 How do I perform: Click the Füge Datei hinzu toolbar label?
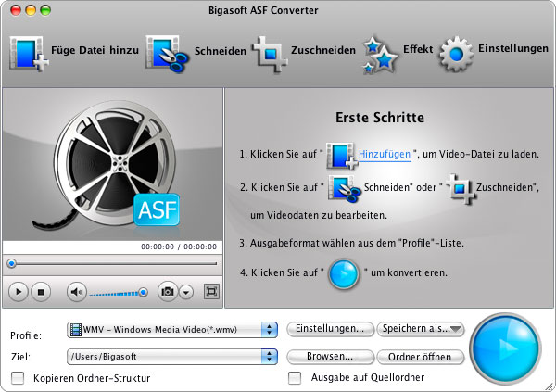pyautogui.click(x=95, y=50)
